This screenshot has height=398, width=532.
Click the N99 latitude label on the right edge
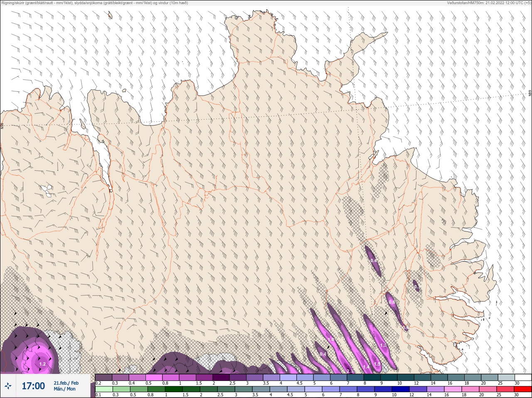(530, 93)
